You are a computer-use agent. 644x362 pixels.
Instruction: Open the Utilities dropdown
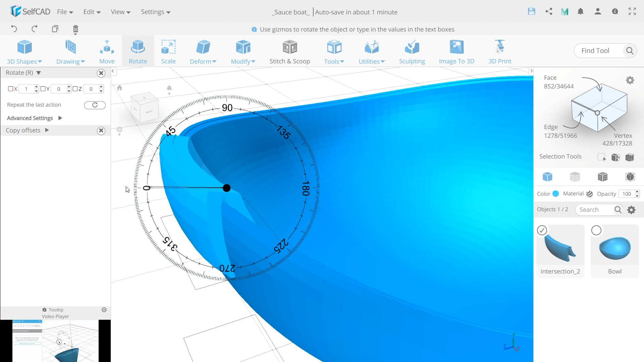[372, 52]
